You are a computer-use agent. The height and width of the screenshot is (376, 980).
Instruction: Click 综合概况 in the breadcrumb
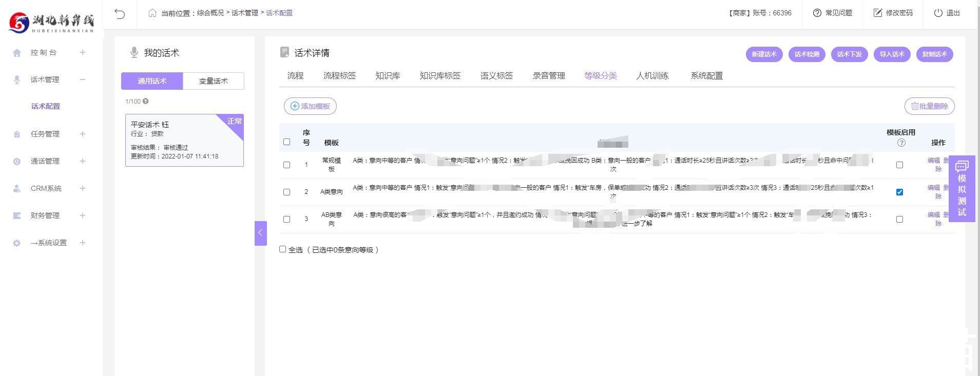(210, 13)
